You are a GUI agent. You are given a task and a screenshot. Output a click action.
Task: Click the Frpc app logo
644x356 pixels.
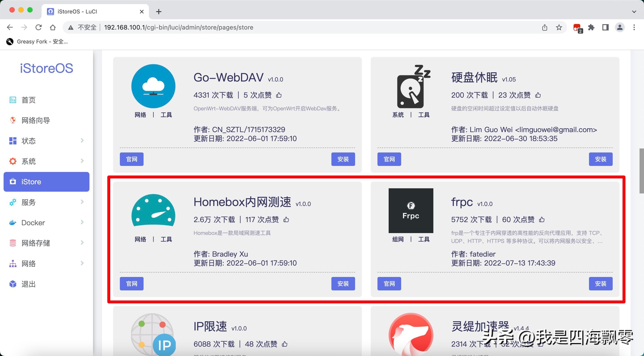tap(411, 210)
